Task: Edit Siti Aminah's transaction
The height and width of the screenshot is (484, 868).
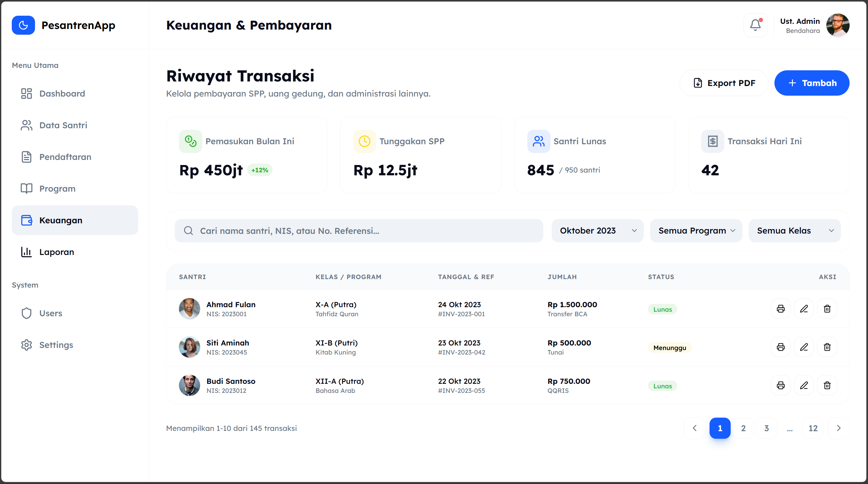Action: pyautogui.click(x=804, y=347)
